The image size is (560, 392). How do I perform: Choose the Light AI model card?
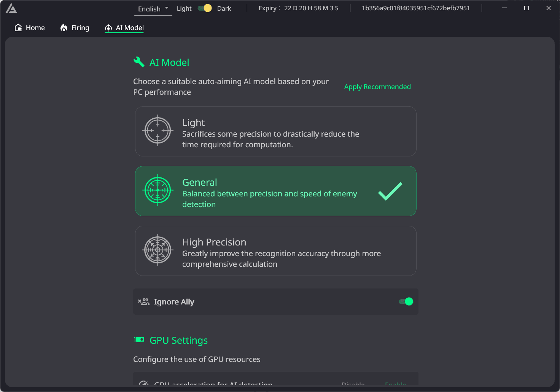tap(275, 131)
